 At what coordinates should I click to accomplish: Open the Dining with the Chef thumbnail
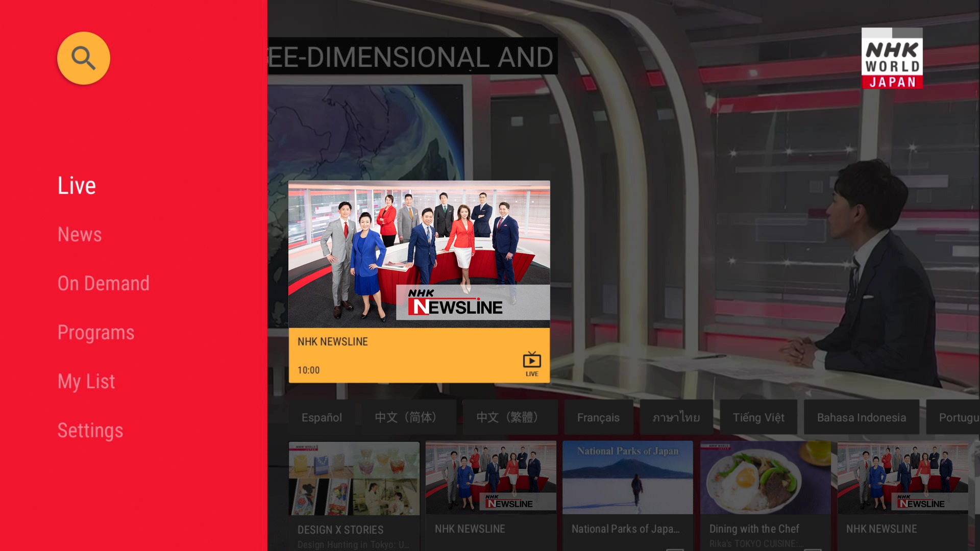765,478
